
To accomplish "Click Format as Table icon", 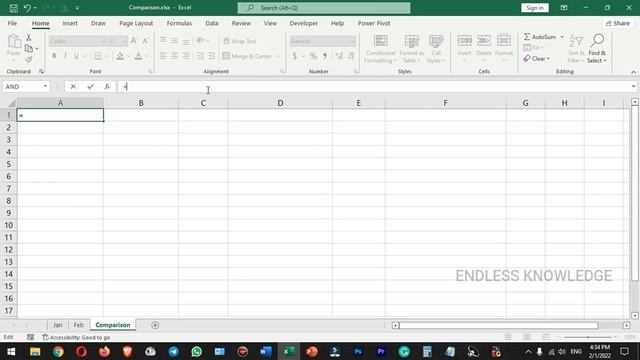I will (x=411, y=41).
